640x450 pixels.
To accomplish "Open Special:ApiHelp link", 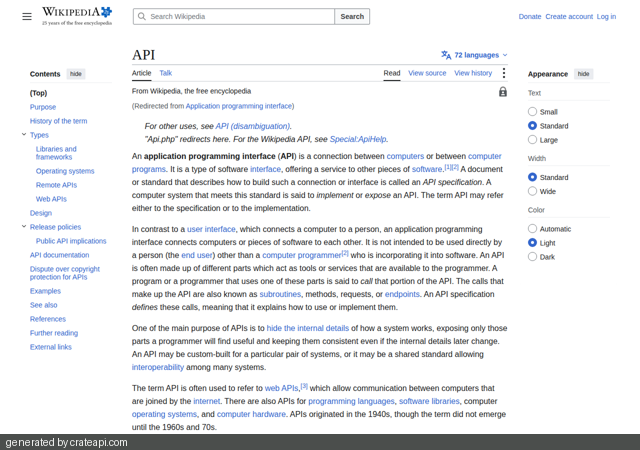I will click(358, 139).
